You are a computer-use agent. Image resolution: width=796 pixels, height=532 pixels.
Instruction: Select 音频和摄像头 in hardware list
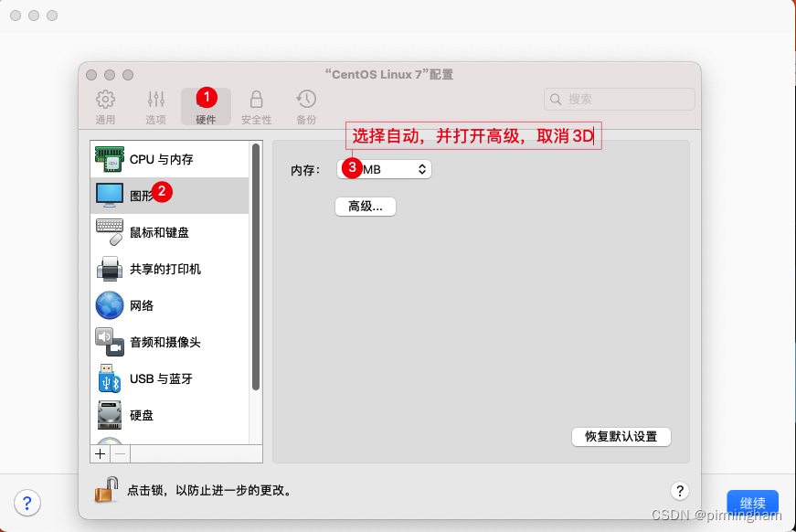click(170, 342)
